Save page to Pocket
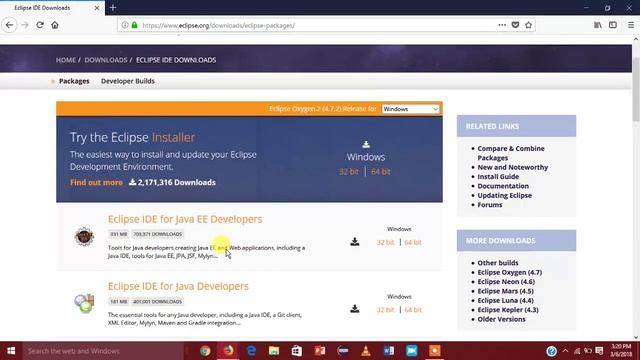 [515, 25]
